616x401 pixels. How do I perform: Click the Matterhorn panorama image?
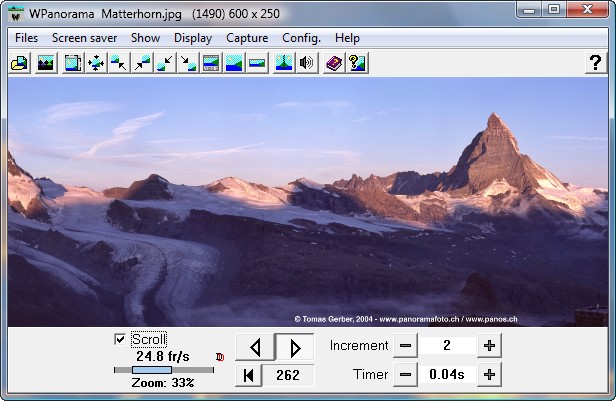click(308, 202)
